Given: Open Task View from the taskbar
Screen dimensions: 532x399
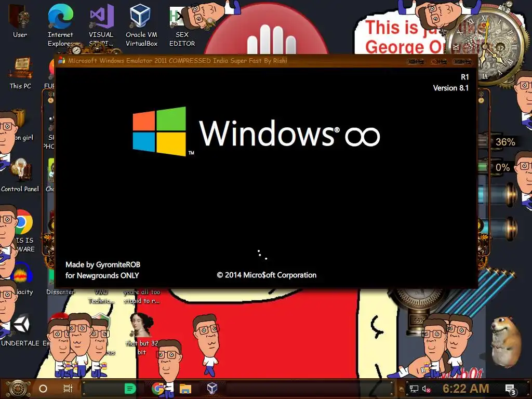Looking at the screenshot, I should 68,389.
